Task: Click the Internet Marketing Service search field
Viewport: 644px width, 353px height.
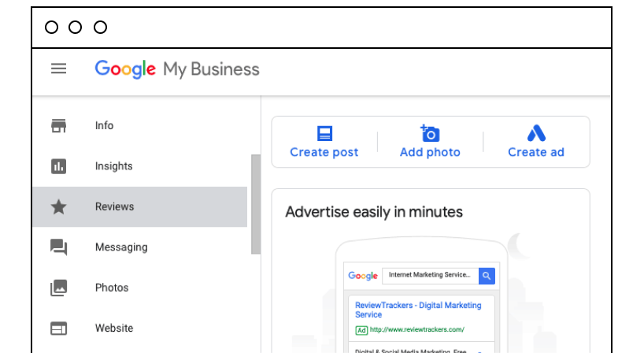Action: pyautogui.click(x=430, y=276)
